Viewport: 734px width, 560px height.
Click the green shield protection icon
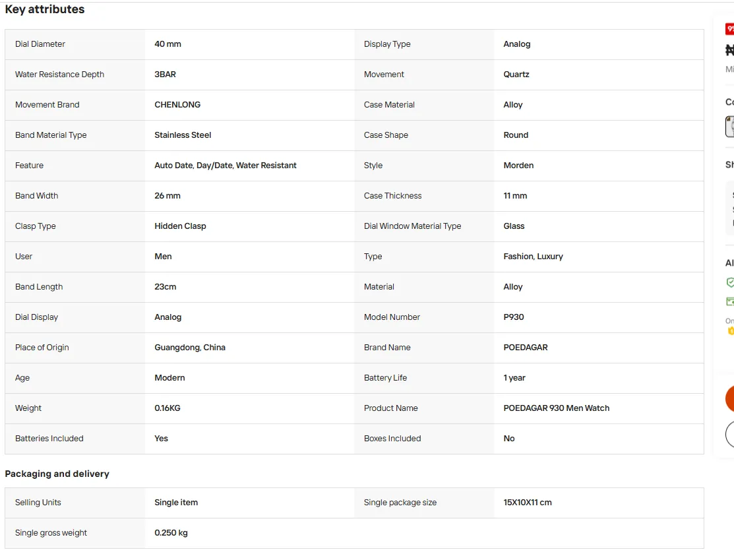[x=730, y=282]
